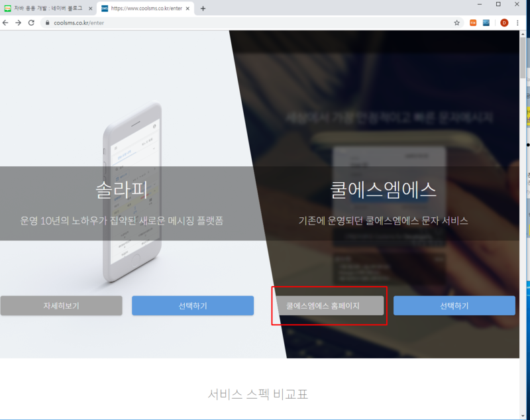530x420 pixels.
Task: Close the coolsms.co.kr/enter tab
Action: [187, 9]
